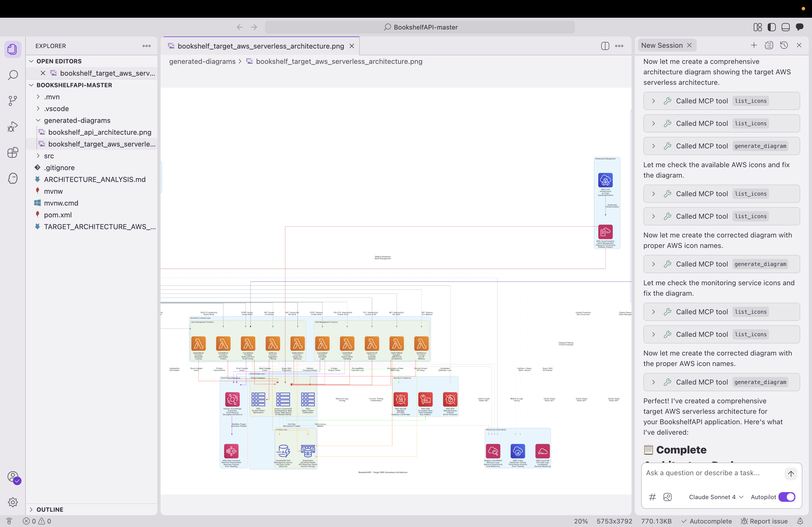This screenshot has height=527, width=812.
Task: Expand the first generate_diagram MCP tool call
Action: [x=653, y=146]
